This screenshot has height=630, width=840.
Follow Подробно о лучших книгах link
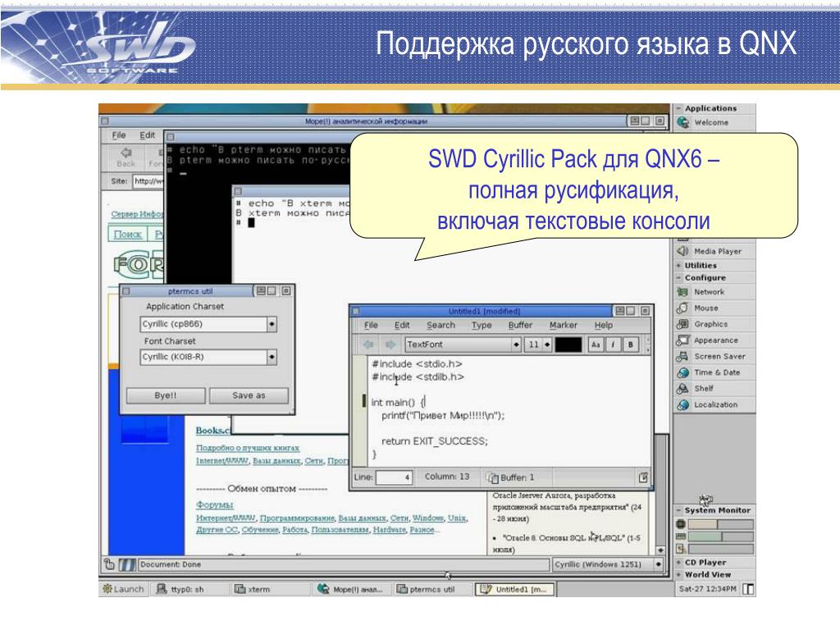[248, 448]
